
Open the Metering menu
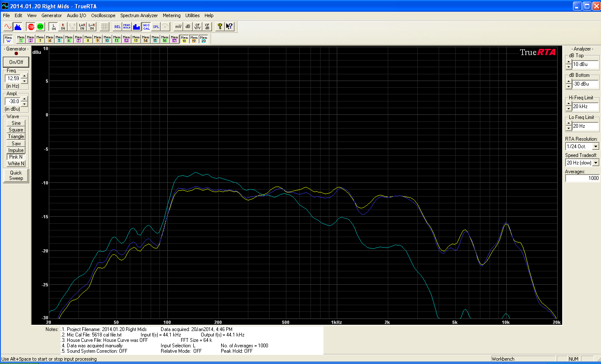coord(172,15)
